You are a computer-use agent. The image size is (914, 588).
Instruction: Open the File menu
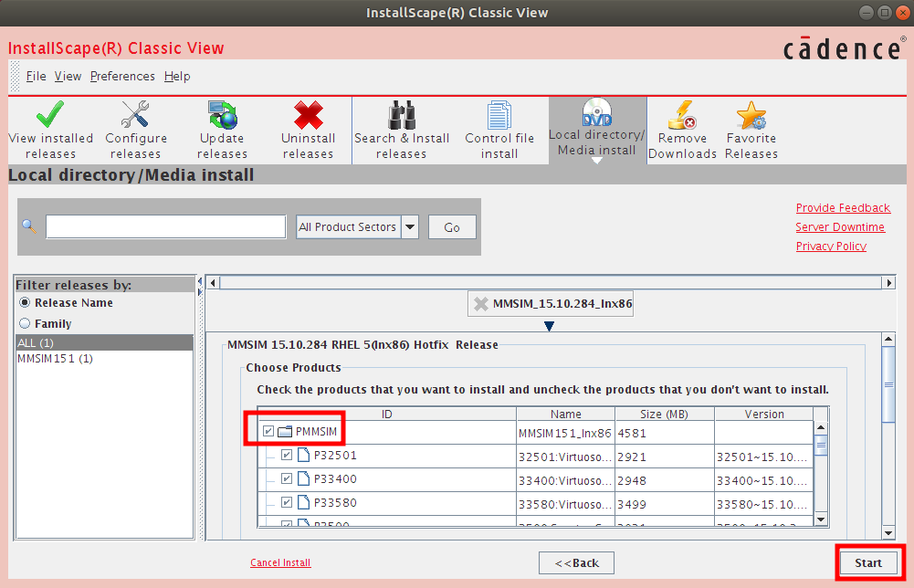coord(36,77)
